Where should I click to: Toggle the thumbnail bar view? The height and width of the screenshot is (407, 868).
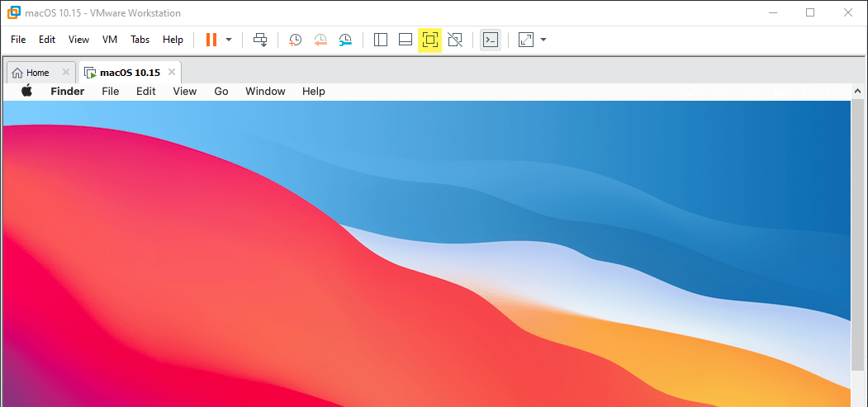point(406,40)
